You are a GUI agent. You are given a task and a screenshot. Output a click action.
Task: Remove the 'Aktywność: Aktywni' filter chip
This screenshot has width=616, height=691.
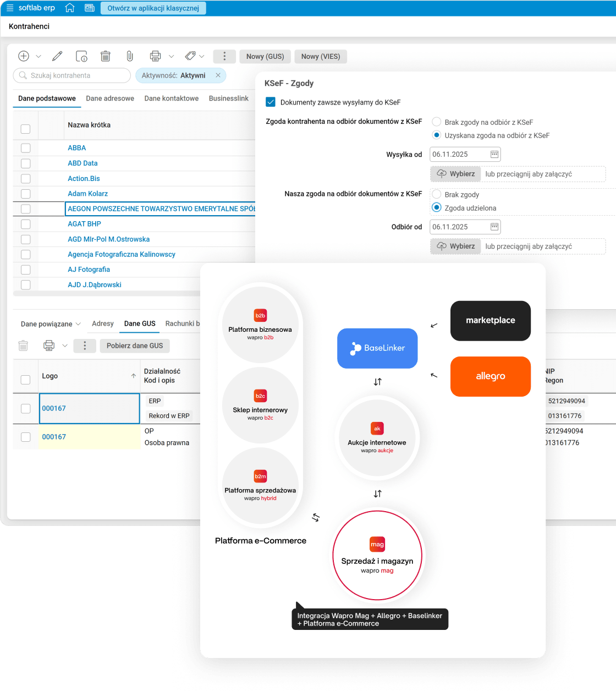pyautogui.click(x=218, y=75)
